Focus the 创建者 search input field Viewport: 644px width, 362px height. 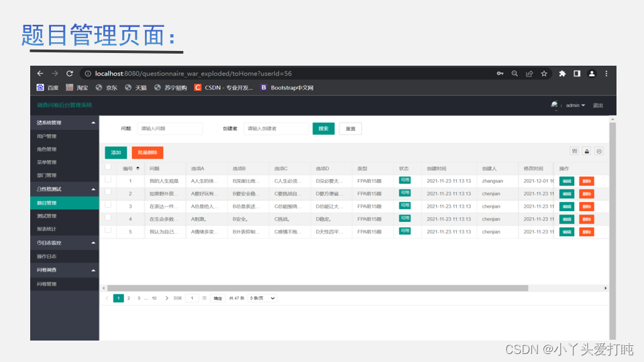coord(276,129)
